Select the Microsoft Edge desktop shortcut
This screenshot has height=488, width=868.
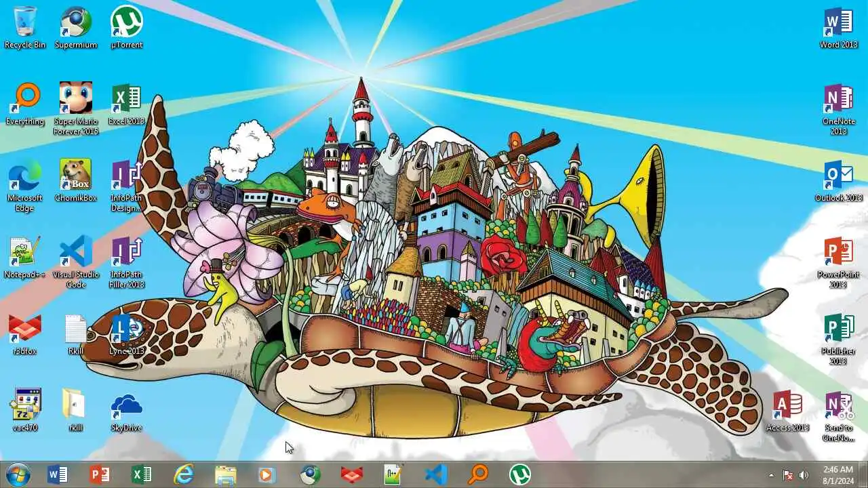[25, 185]
